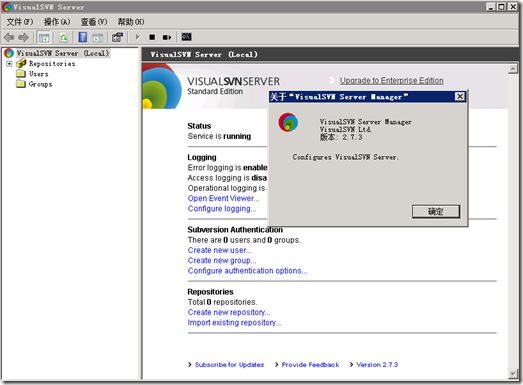Select the Users tree item label

pos(39,74)
